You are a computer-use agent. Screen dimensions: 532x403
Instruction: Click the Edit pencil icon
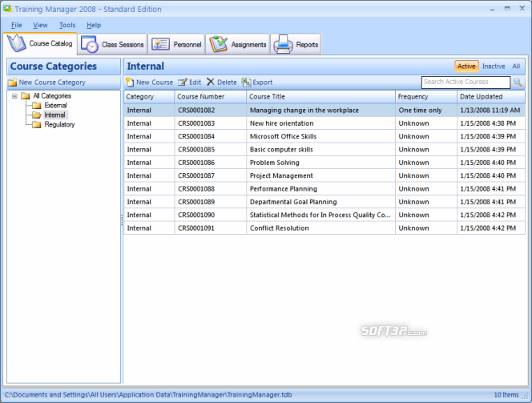183,82
